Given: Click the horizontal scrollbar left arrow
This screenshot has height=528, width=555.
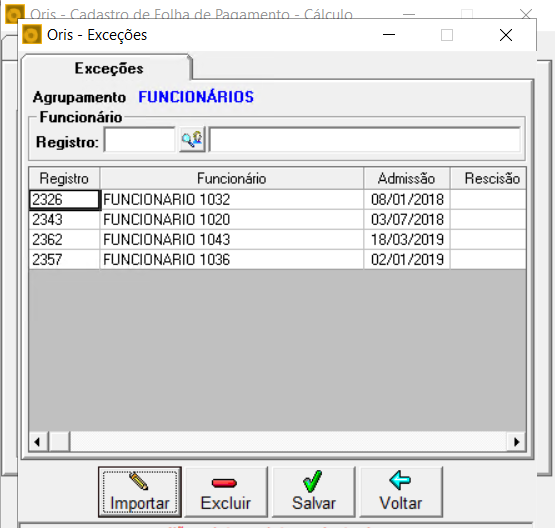Looking at the screenshot, I should 38,441.
